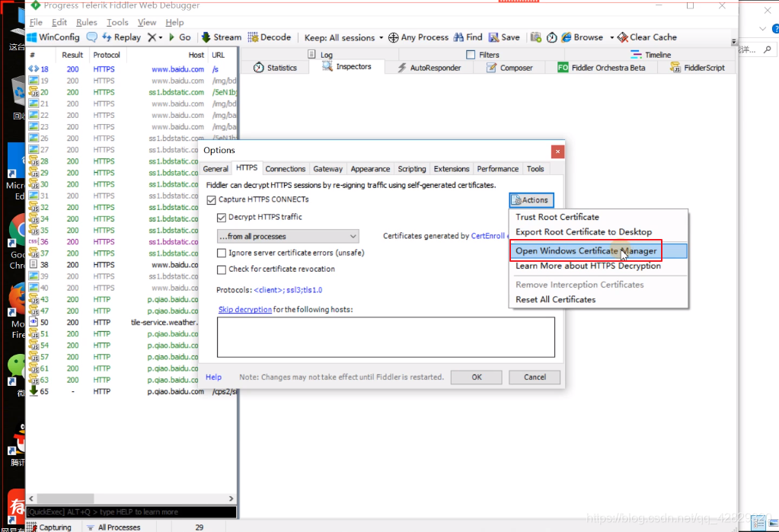Click the CertEnroll link
779x532 pixels.
[487, 236]
